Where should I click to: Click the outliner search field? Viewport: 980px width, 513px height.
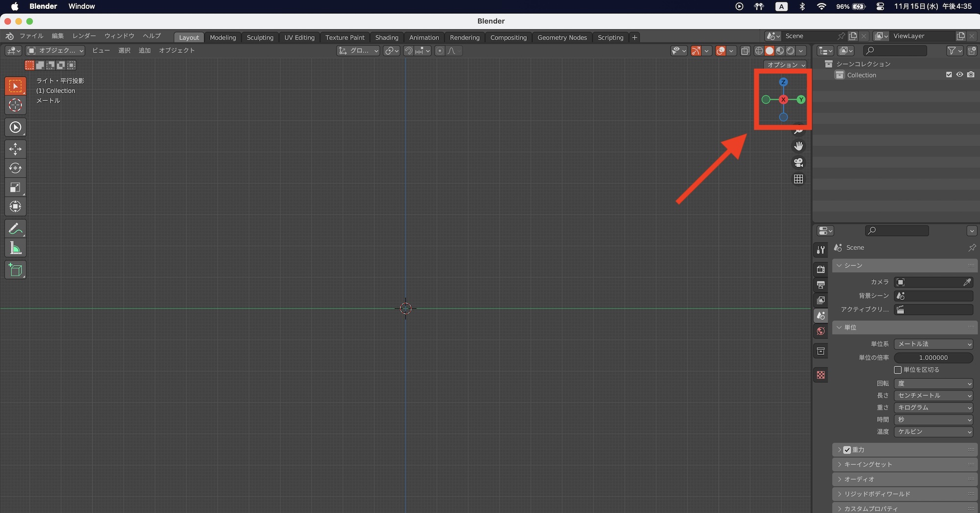click(895, 50)
